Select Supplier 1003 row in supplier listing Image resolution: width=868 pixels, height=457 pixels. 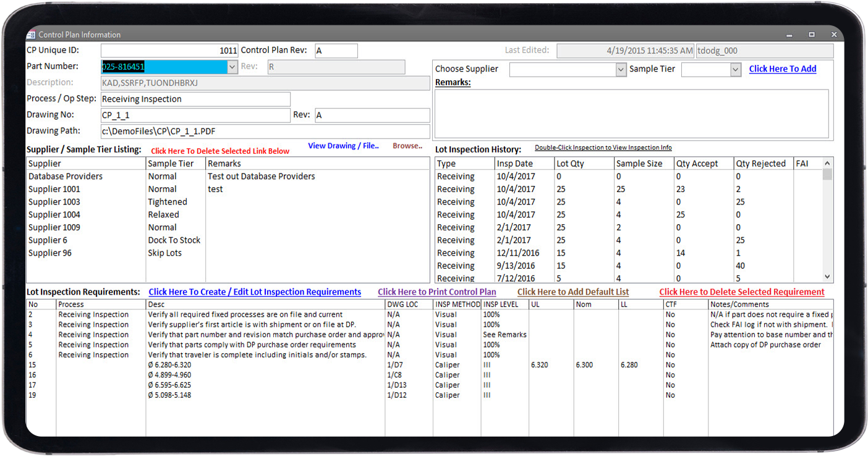228,202
